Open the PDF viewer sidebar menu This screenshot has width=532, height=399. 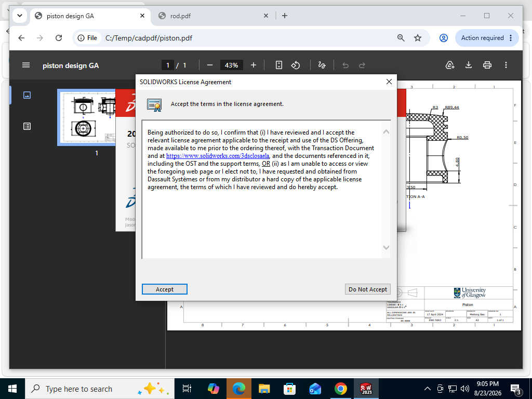[26, 65]
